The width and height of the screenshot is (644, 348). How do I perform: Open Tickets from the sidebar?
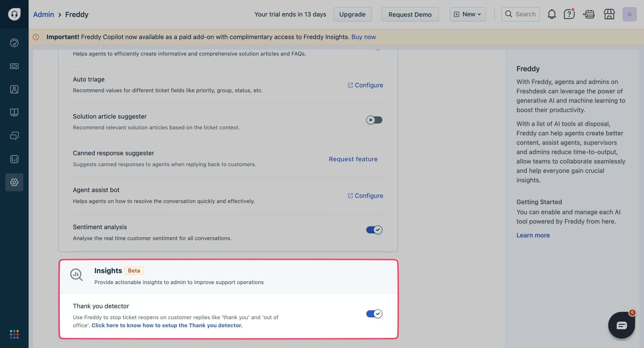pos(14,66)
